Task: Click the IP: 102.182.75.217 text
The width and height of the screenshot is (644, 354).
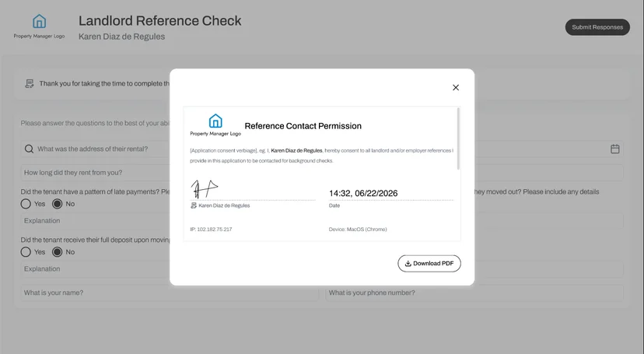Action: tap(211, 230)
